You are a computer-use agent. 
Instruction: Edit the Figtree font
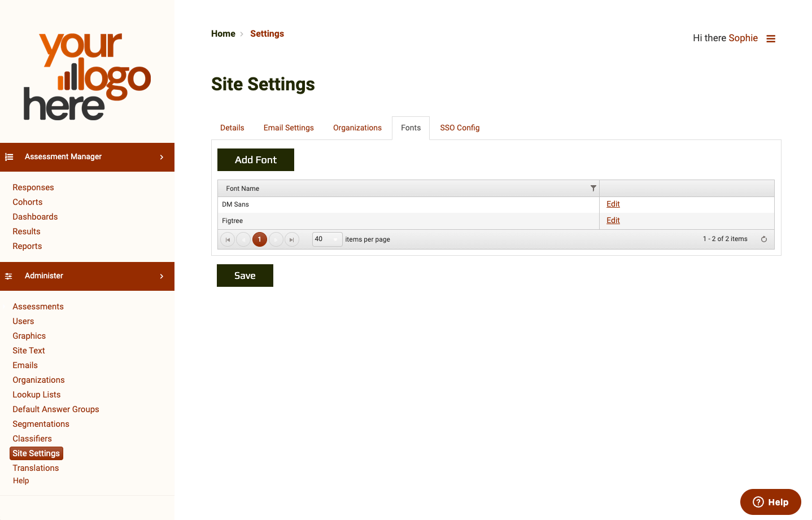click(613, 220)
